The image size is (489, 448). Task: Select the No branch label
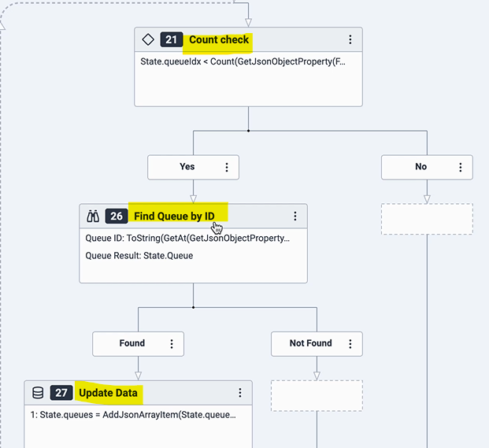click(420, 167)
